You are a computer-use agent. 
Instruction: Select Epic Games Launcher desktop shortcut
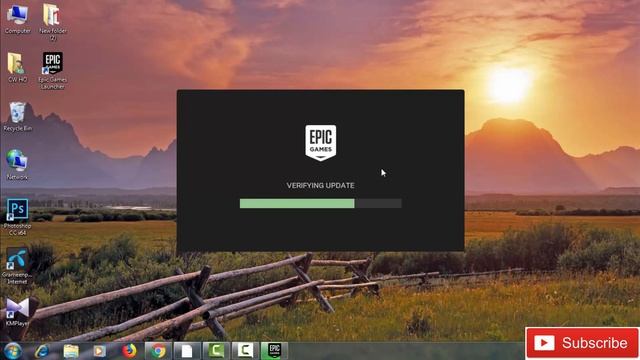tap(53, 70)
